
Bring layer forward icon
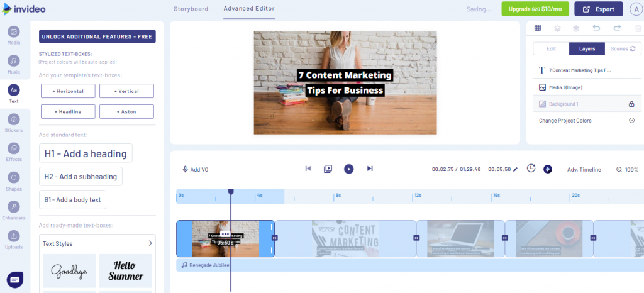(x=576, y=28)
